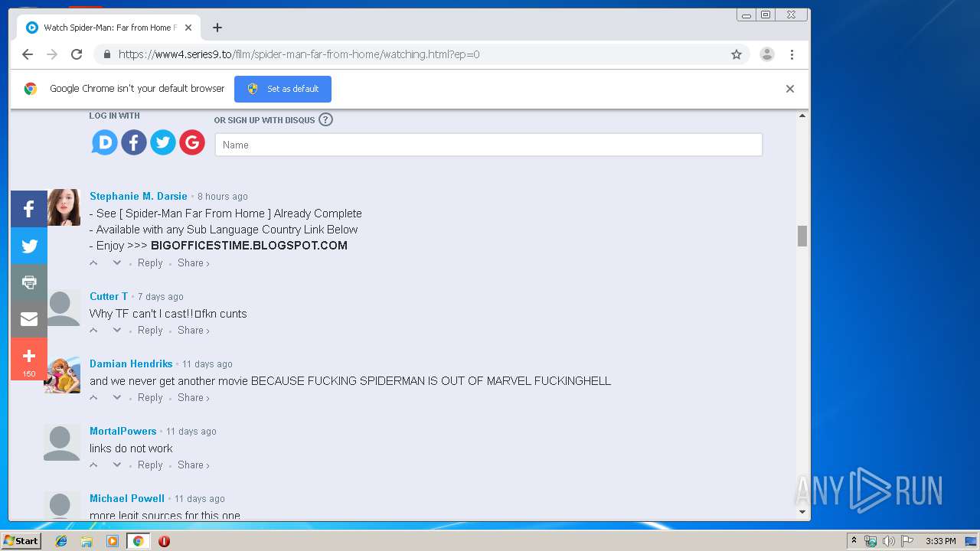Screen dimensions: 980x551
Task: Expand Share options on Cutter T's comment
Action: coord(194,330)
